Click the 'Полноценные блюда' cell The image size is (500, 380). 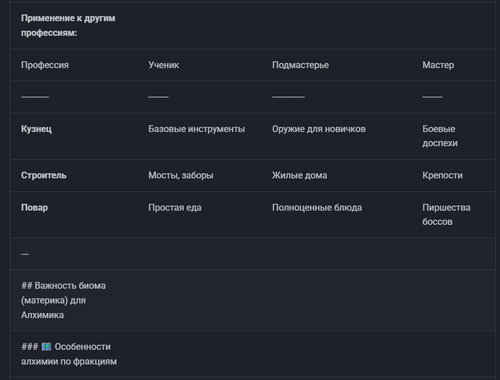[x=317, y=208]
